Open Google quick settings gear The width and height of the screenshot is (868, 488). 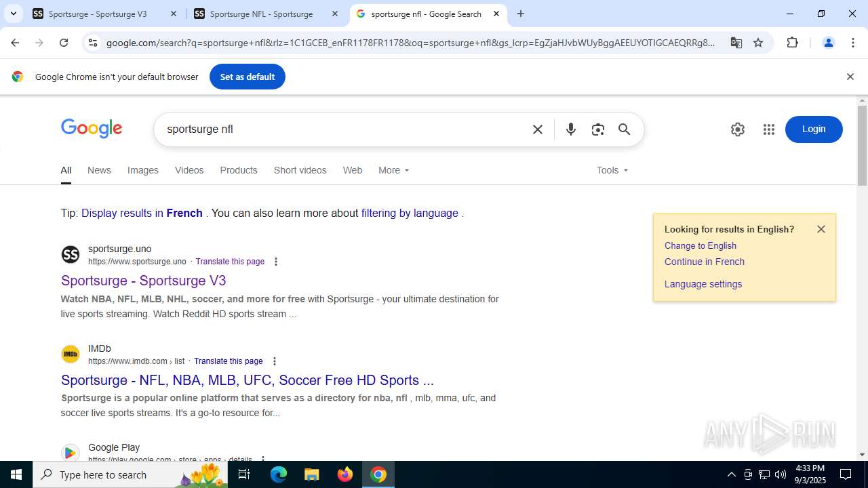(738, 129)
